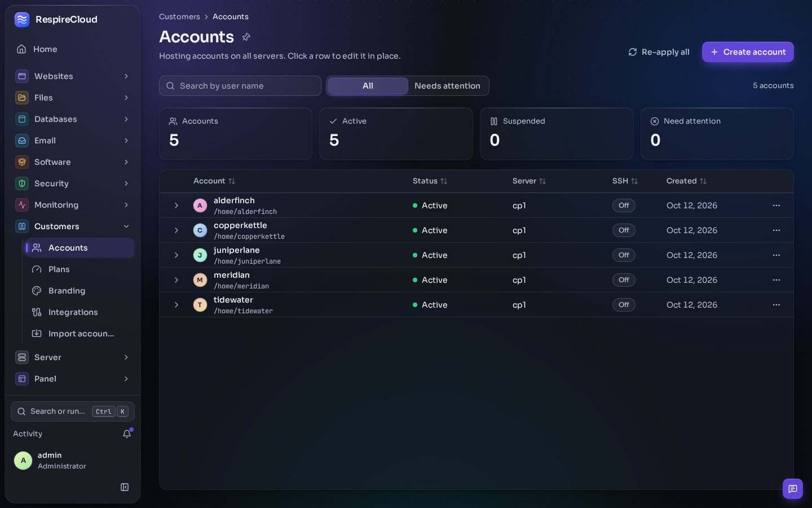Click the Re-apply all button
Viewport: 812px width, 508px height.
pos(659,52)
